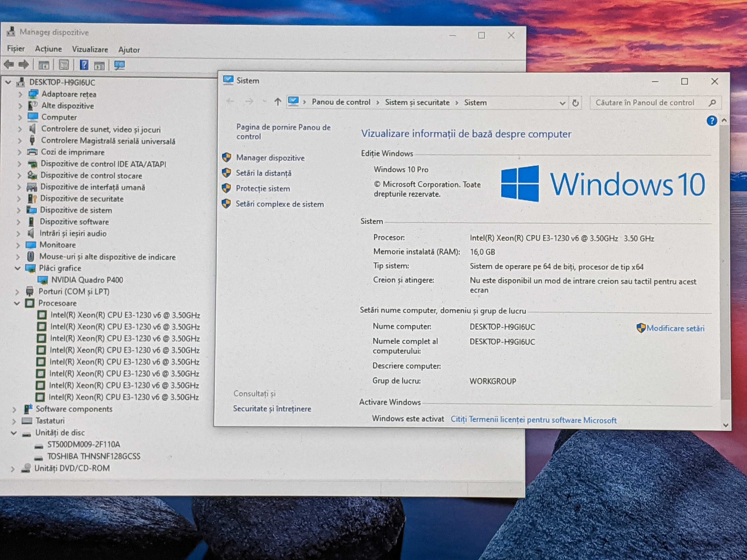Image resolution: width=747 pixels, height=560 pixels.
Task: Click the Properties toolbar icon in Device Manager
Action: click(64, 65)
